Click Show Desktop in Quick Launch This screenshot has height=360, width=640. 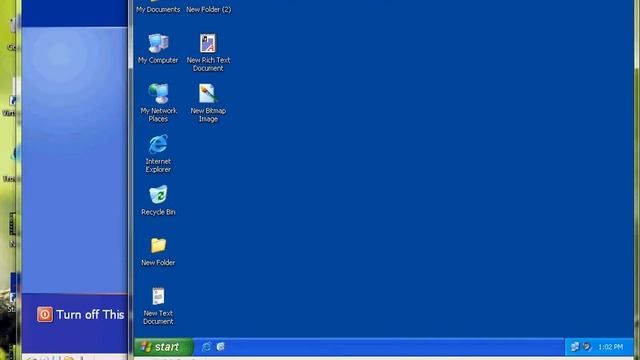coord(220,347)
